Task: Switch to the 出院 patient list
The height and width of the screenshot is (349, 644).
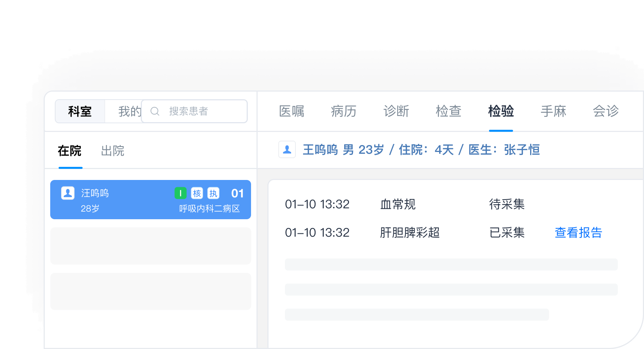Action: [x=112, y=151]
